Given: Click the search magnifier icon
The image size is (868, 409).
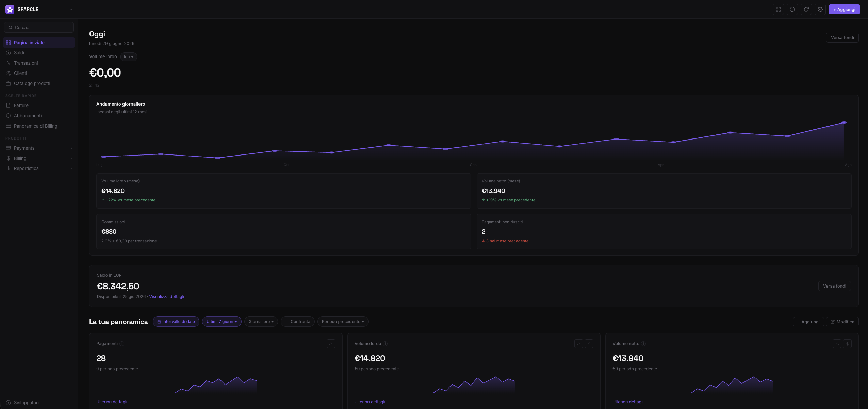Looking at the screenshot, I should click(x=11, y=28).
